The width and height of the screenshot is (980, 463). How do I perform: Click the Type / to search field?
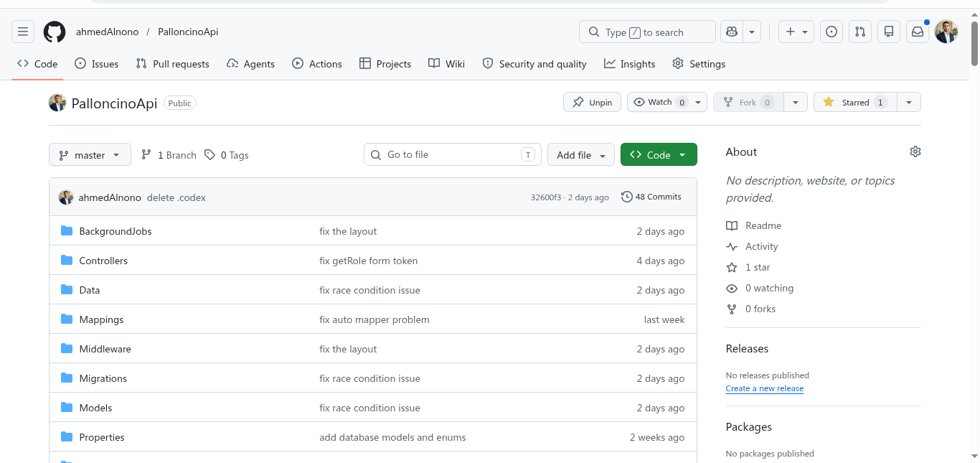[647, 32]
